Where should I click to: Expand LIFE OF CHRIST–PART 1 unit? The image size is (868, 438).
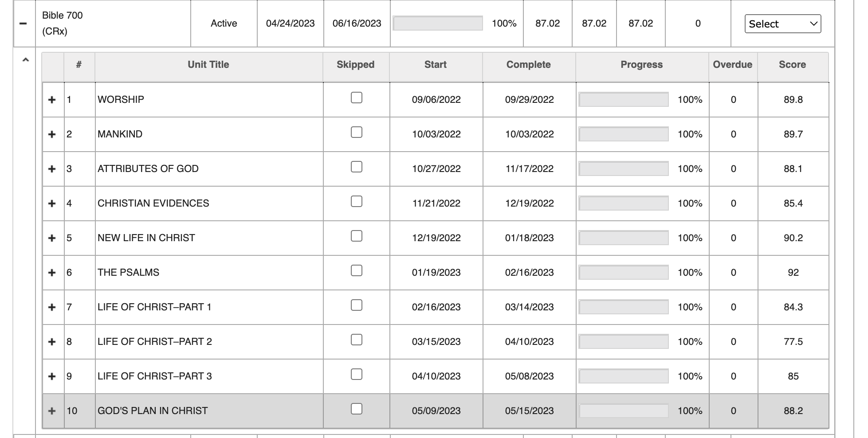pyautogui.click(x=52, y=307)
